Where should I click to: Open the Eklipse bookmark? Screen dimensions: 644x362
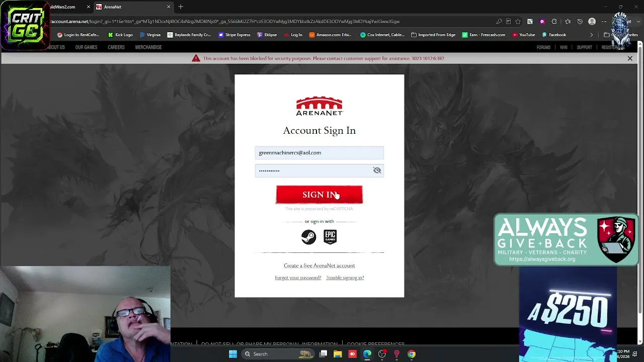(x=267, y=35)
